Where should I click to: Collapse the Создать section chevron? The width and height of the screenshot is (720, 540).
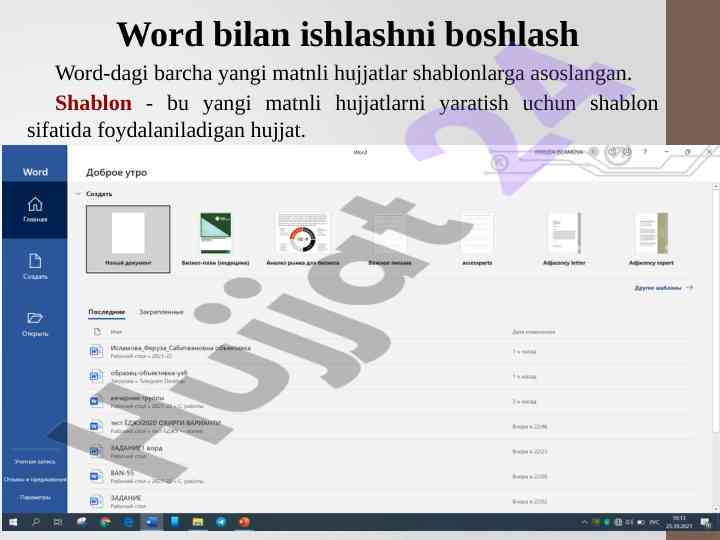point(79,194)
